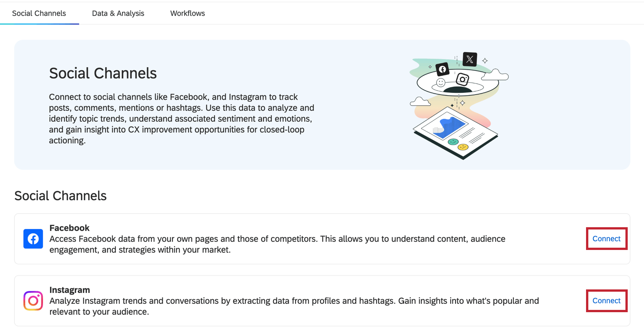Click the Instagram channel title

pyautogui.click(x=70, y=290)
